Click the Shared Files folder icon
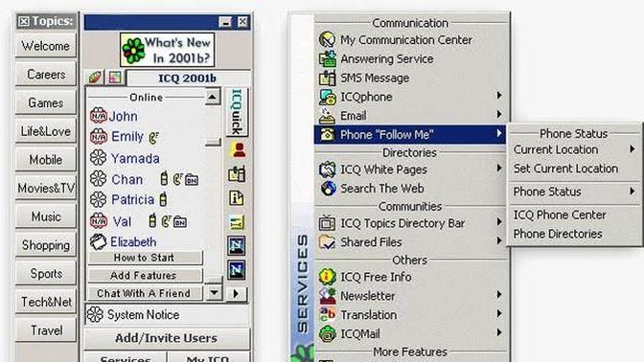This screenshot has height=362, width=644. coord(328,241)
